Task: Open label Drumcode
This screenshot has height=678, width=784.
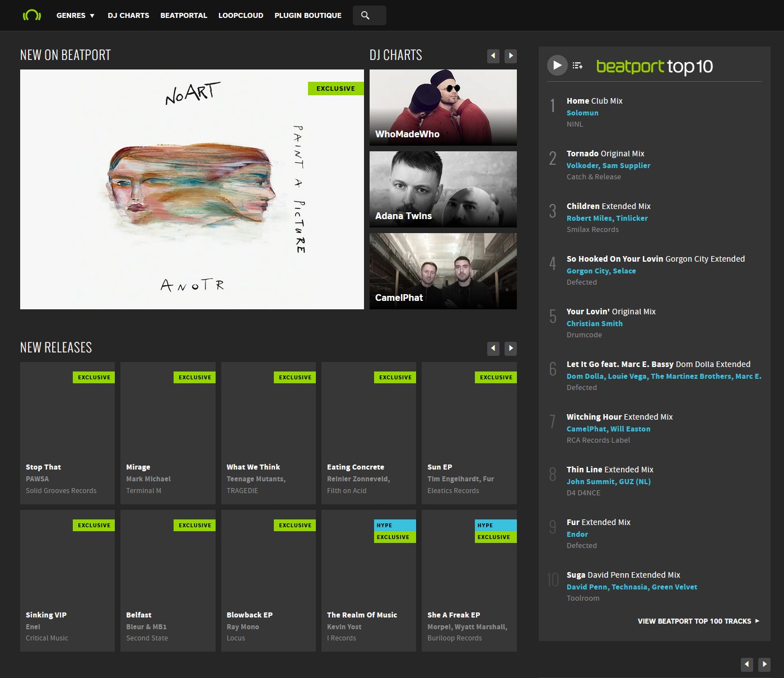Action: tap(584, 335)
